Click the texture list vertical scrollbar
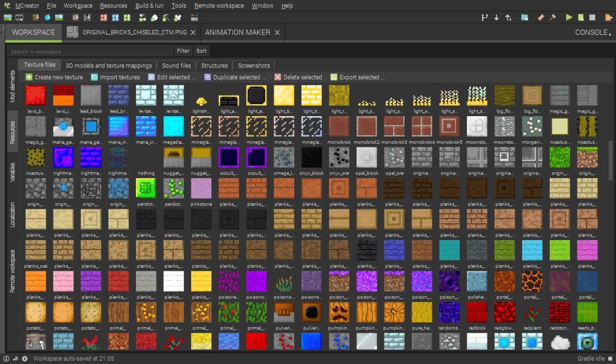Image resolution: width=616 pixels, height=364 pixels. tap(611, 161)
